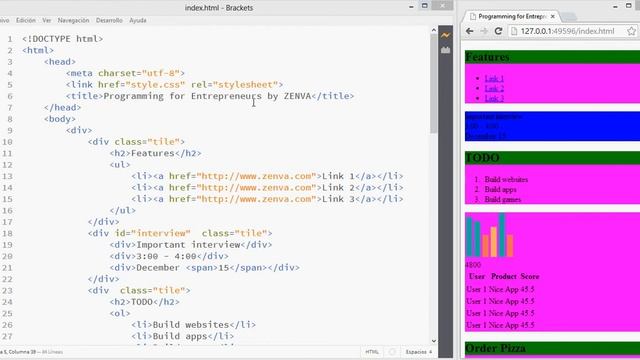
Task: Reload the browser page
Action: (x=498, y=31)
